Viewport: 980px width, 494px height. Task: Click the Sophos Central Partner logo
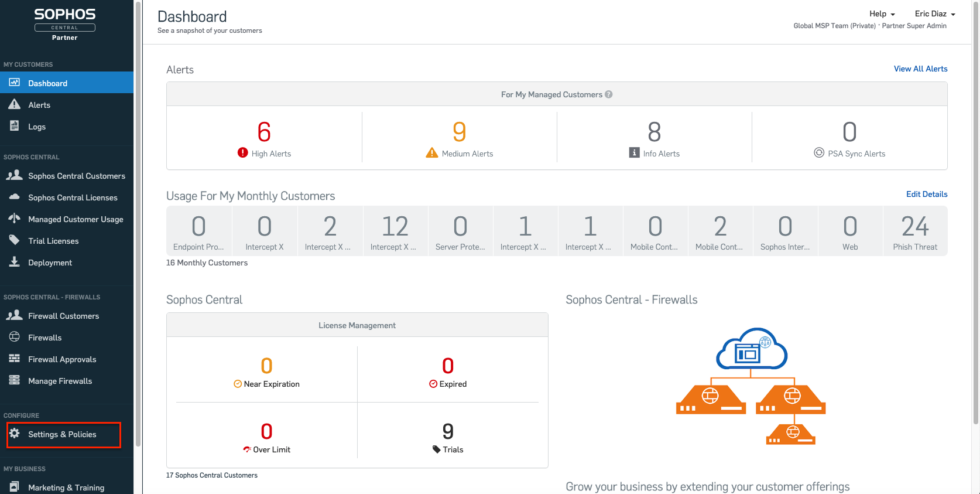click(65, 24)
